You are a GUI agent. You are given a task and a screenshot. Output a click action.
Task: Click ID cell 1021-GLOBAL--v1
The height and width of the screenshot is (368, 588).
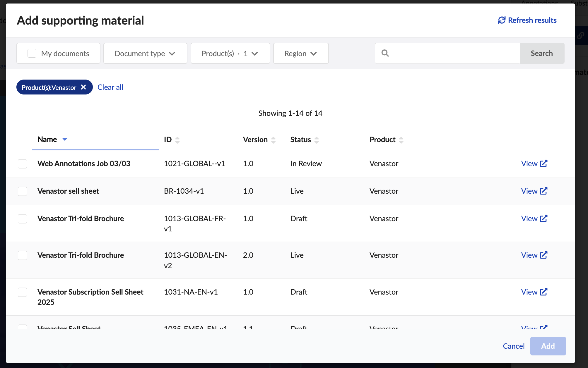coord(194,164)
